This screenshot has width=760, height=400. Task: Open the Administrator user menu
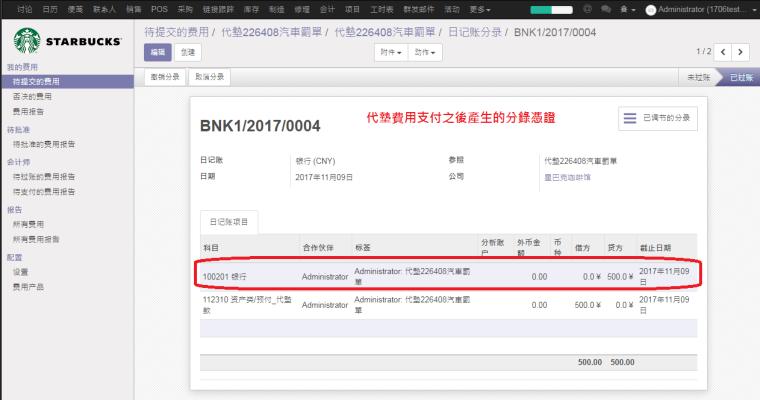tap(701, 9)
